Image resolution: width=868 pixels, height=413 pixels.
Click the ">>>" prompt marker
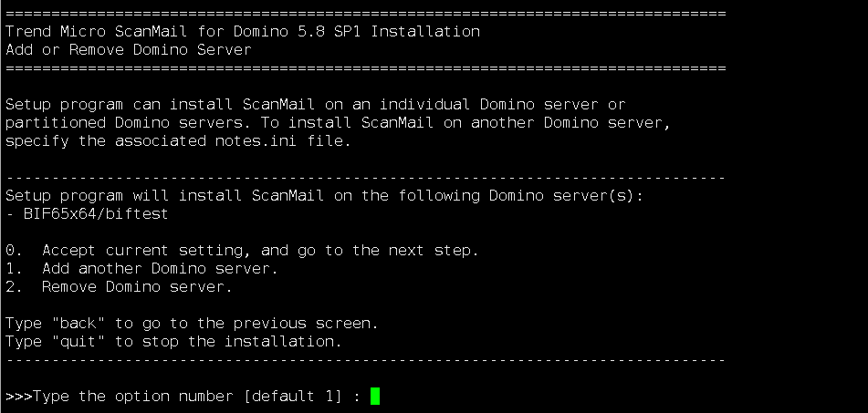[18, 396]
